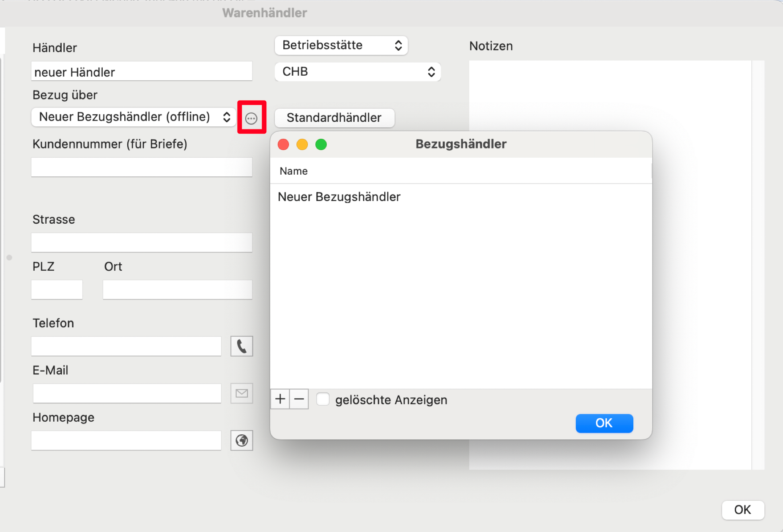Open the CHB dropdown
The height and width of the screenshot is (532, 783).
tap(358, 72)
